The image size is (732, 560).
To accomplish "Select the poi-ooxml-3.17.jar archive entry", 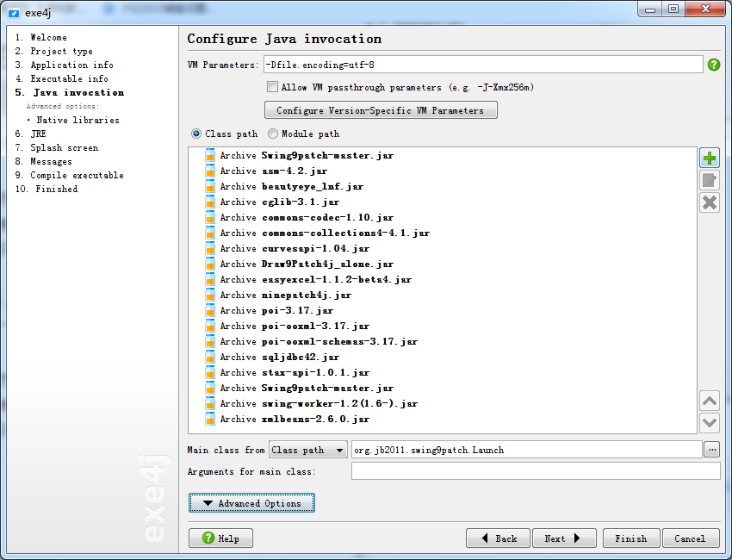I will [315, 326].
